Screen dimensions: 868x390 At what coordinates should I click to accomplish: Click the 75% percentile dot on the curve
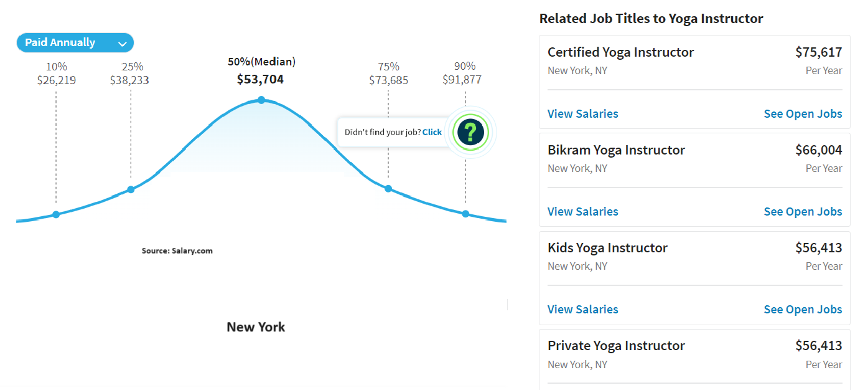(388, 188)
